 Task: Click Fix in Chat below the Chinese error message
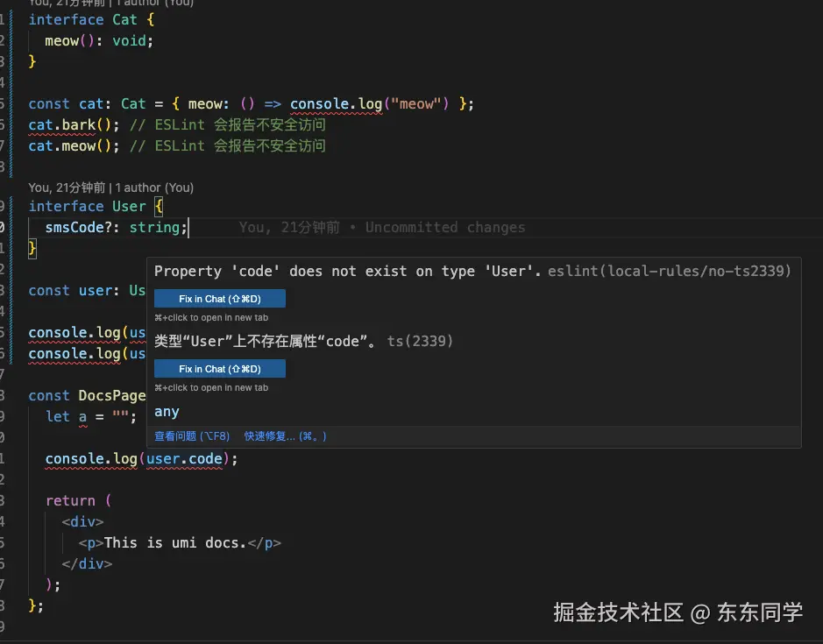(x=221, y=368)
